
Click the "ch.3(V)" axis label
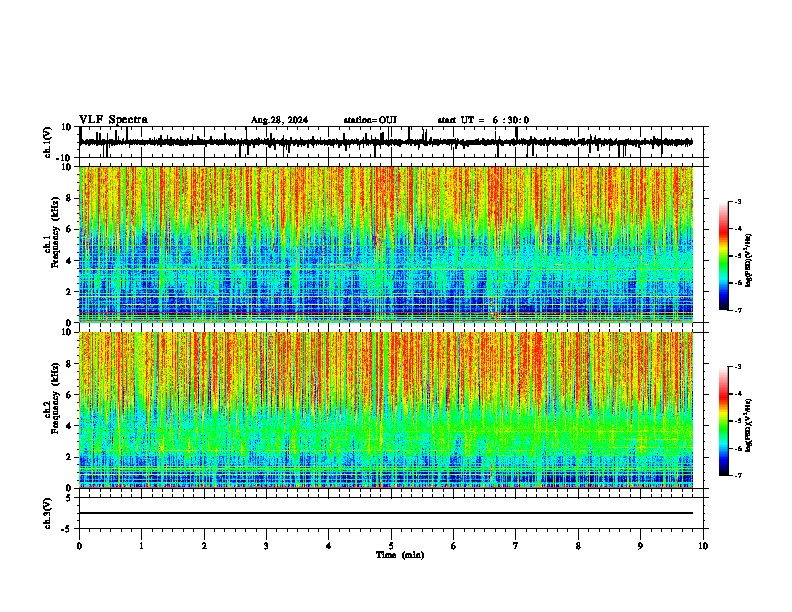click(47, 513)
